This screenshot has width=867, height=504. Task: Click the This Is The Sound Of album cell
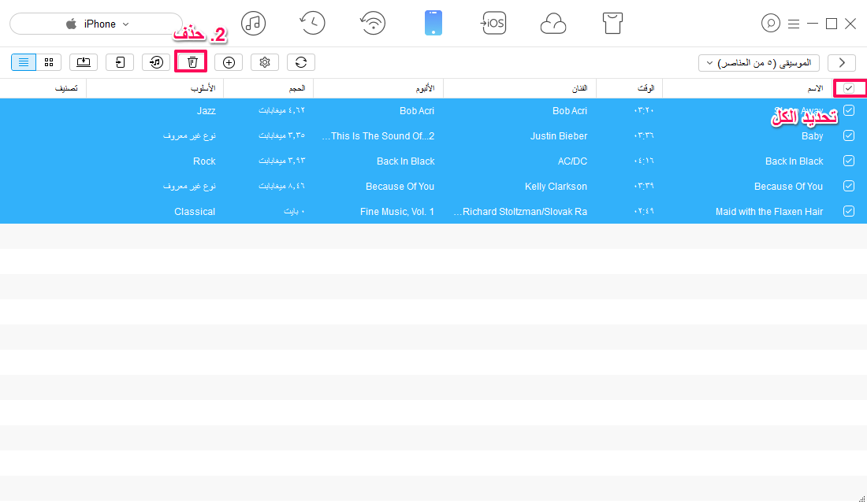[x=378, y=136]
